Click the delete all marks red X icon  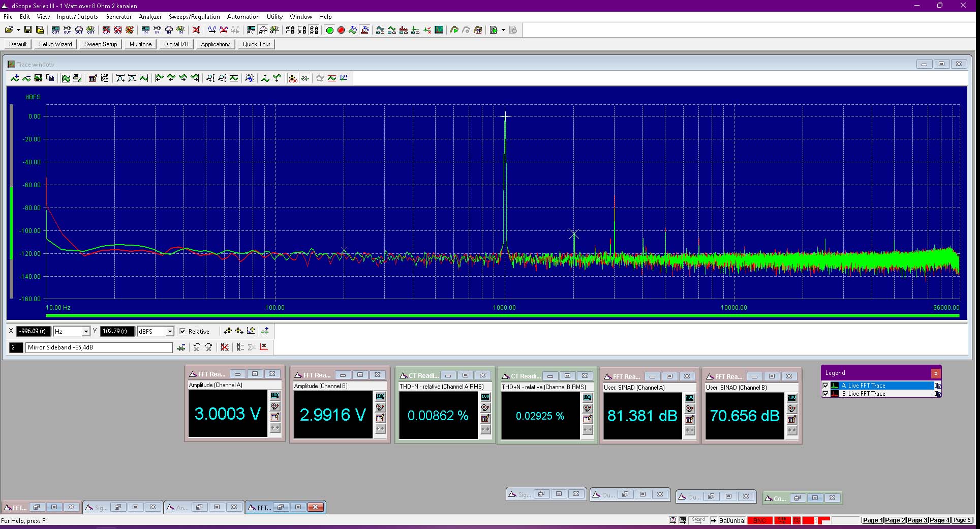[224, 347]
